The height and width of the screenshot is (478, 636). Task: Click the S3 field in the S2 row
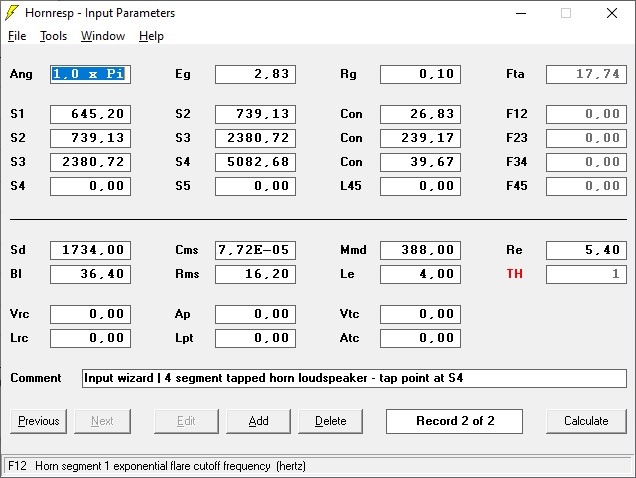256,138
